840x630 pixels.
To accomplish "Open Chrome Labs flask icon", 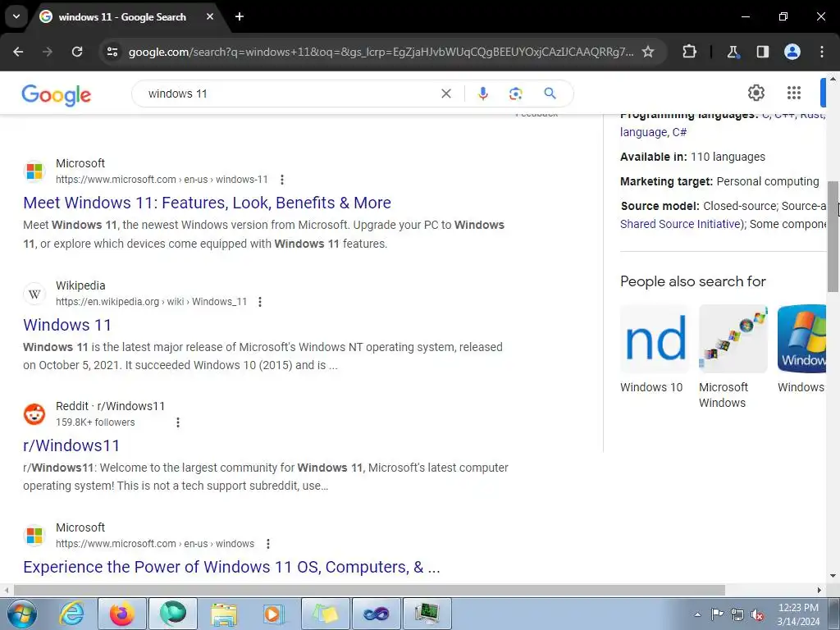I will [733, 52].
